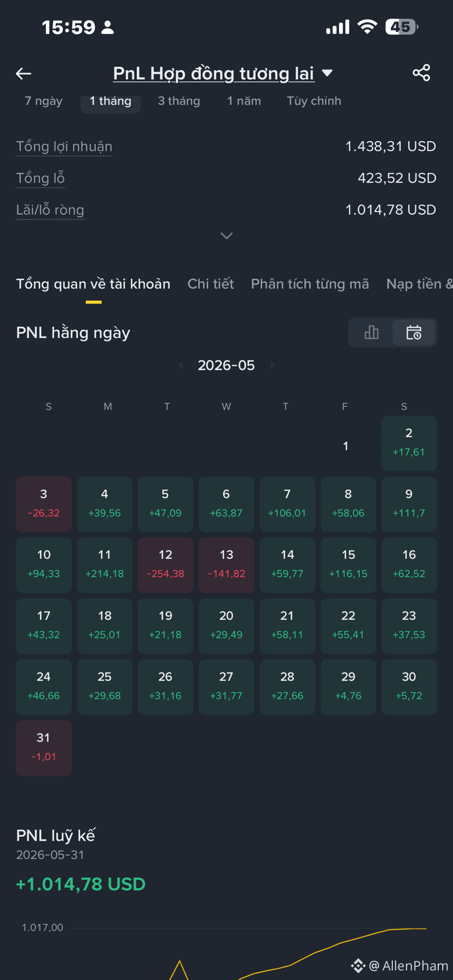Viewport: 453px width, 980px height.
Task: Open the Tùy chỉnh custom range
Action: (314, 101)
